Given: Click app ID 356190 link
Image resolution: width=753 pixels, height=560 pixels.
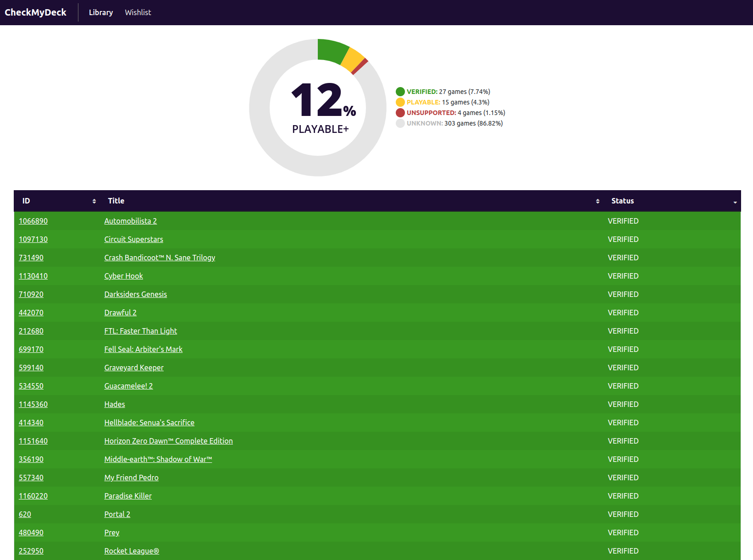Looking at the screenshot, I should tap(31, 459).
